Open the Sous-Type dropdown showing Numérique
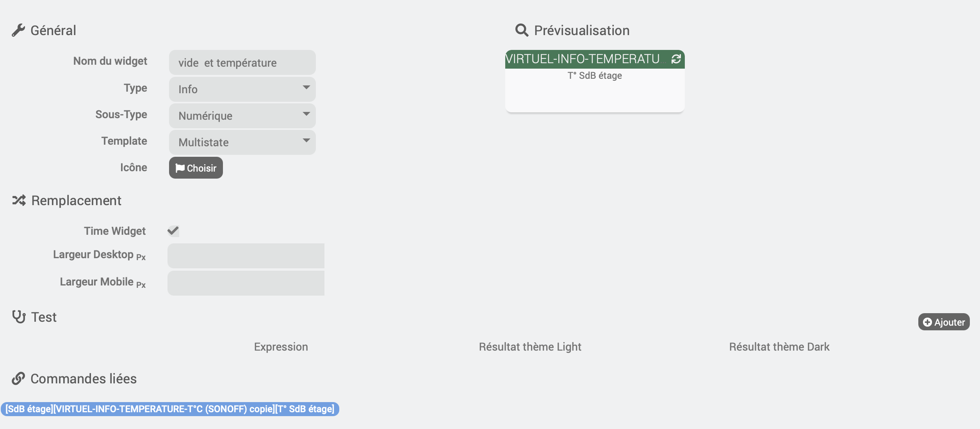This screenshot has width=980, height=429. coord(242,116)
